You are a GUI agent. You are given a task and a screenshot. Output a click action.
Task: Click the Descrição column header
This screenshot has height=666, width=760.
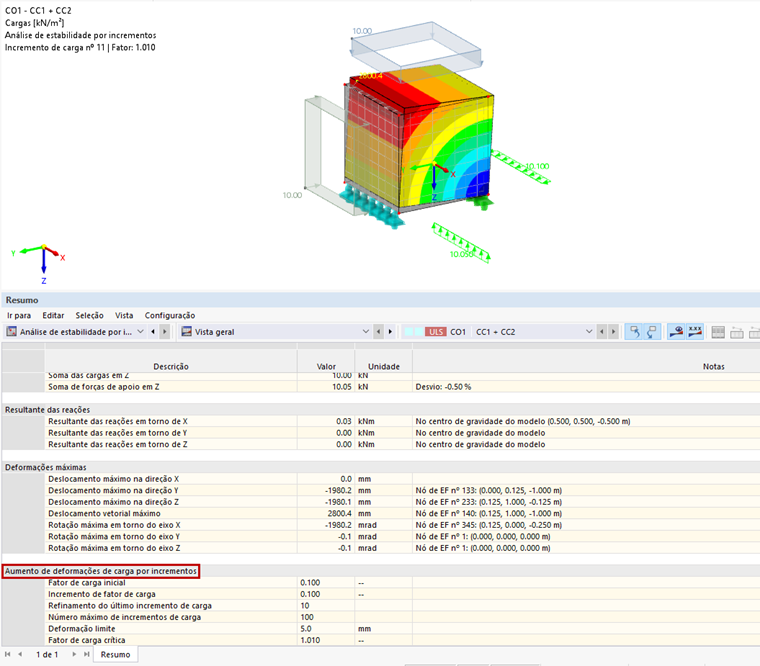point(171,366)
